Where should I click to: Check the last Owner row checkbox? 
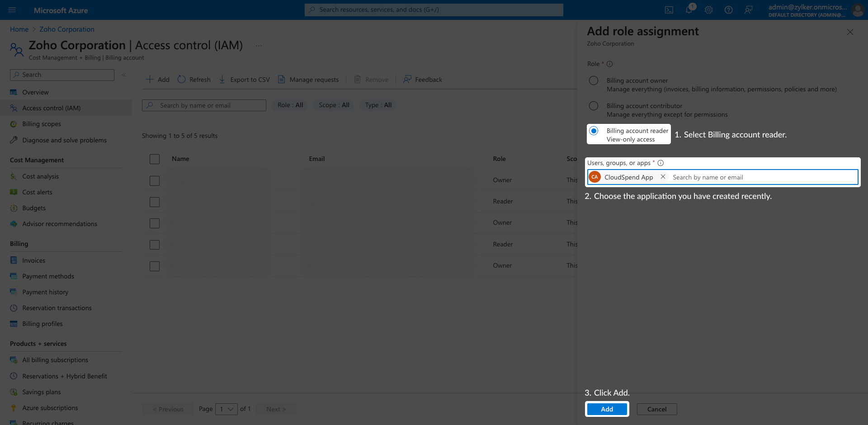click(155, 266)
